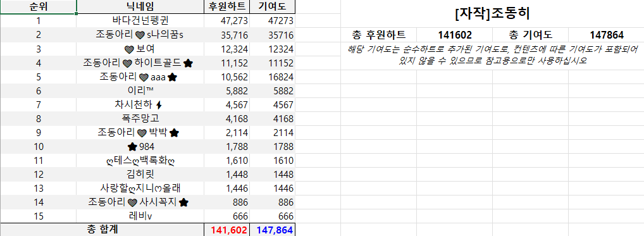The width and height of the screenshot is (644, 236).
Task: Select rank cell 12
Action: click(38, 175)
